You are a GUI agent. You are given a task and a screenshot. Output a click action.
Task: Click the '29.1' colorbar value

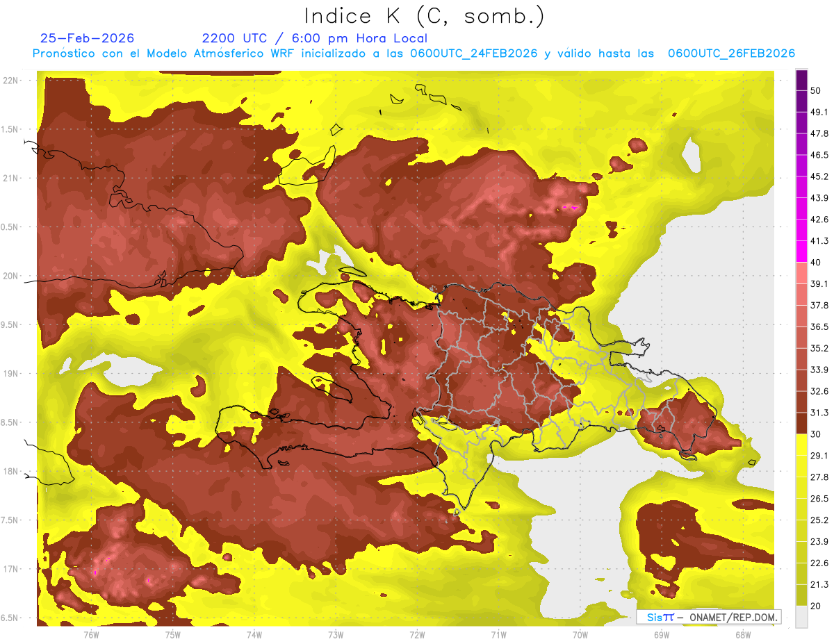point(819,456)
